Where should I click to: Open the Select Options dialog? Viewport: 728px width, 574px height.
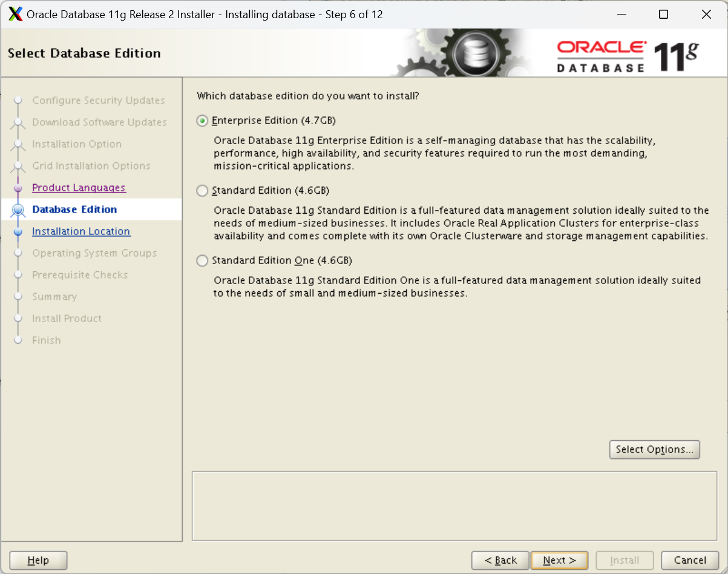[655, 449]
